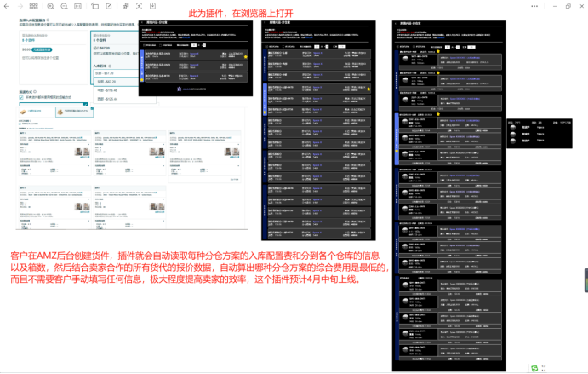Click the line starting 而且不需要客户手动填写

point(186,279)
